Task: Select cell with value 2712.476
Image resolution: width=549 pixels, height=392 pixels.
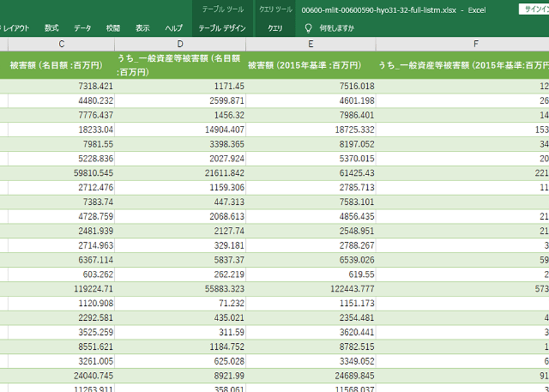Action: click(x=61, y=188)
